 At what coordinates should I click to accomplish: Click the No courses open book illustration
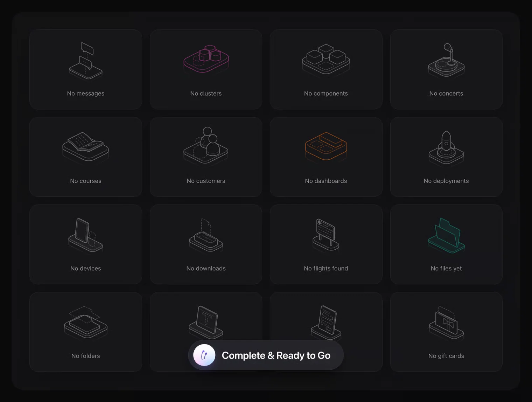tap(86, 147)
